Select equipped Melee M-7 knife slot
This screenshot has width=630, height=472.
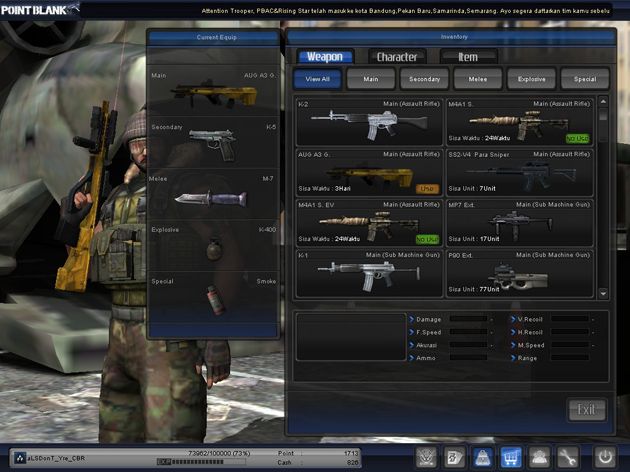pos(213,194)
